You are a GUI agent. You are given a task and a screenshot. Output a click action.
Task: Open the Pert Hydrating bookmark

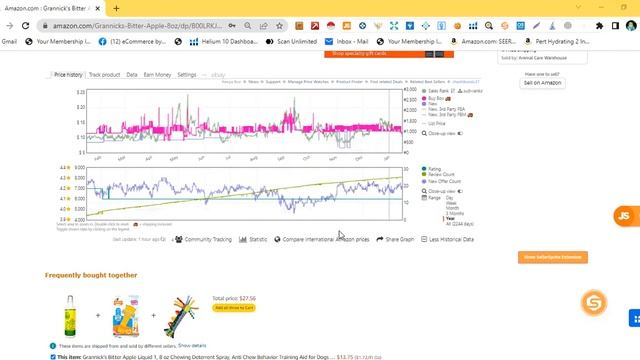pos(557,42)
